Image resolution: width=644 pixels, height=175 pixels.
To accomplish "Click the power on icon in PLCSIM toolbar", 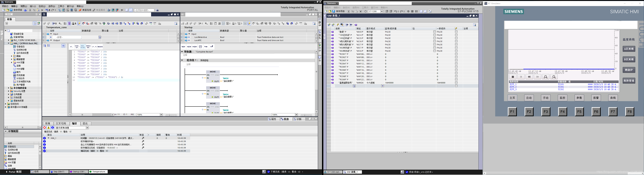I will (x=366, y=12).
